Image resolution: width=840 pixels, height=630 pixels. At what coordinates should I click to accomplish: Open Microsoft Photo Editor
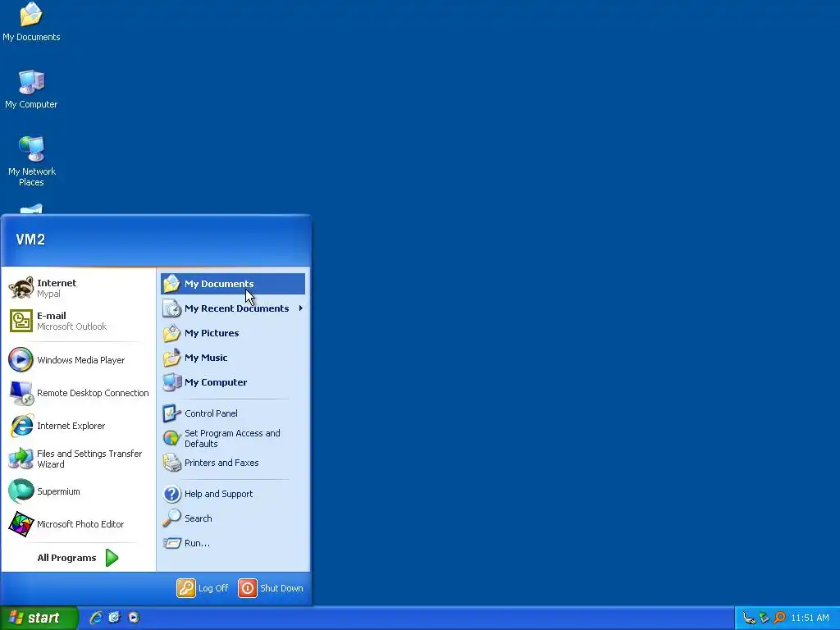tap(78, 524)
